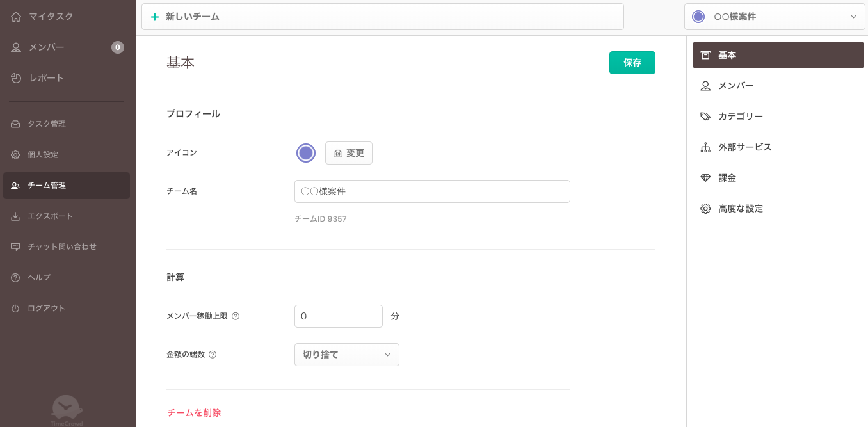
Task: Click the メンバー person icon in right panel
Action: point(705,86)
